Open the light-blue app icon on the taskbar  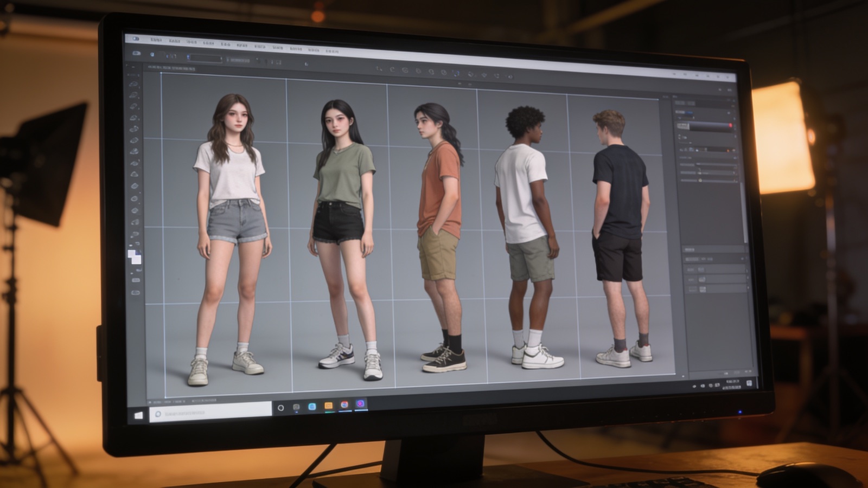(312, 406)
